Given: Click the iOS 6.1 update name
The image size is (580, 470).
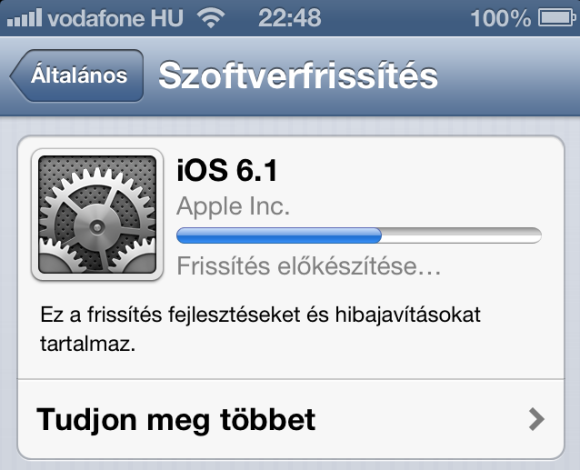Looking at the screenshot, I should click(x=227, y=170).
